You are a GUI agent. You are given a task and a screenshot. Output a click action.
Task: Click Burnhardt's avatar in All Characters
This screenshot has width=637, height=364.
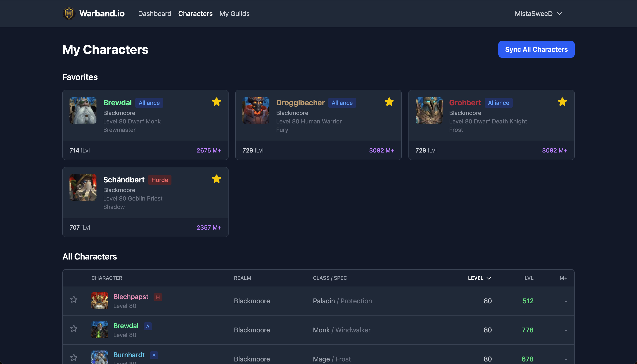click(100, 357)
